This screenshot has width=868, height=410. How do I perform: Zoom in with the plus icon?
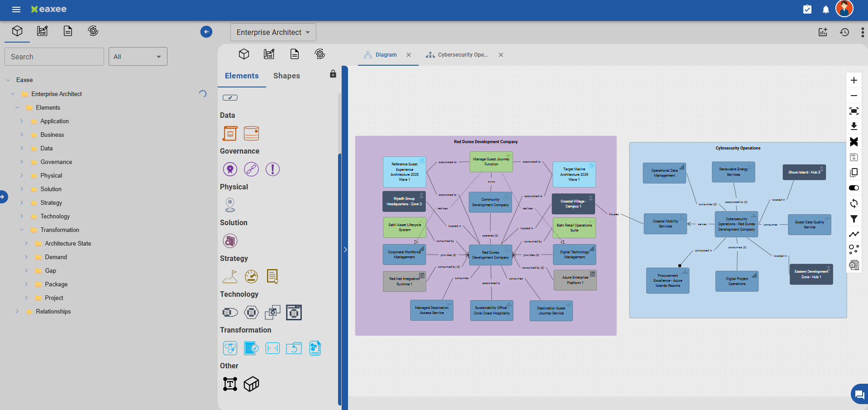pyautogui.click(x=854, y=80)
